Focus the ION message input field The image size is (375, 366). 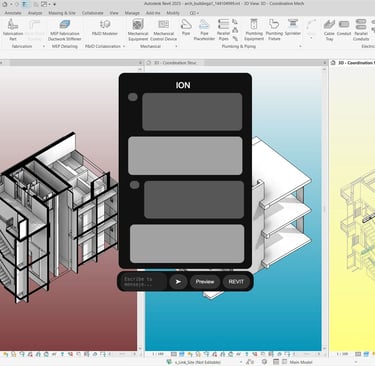tap(143, 282)
